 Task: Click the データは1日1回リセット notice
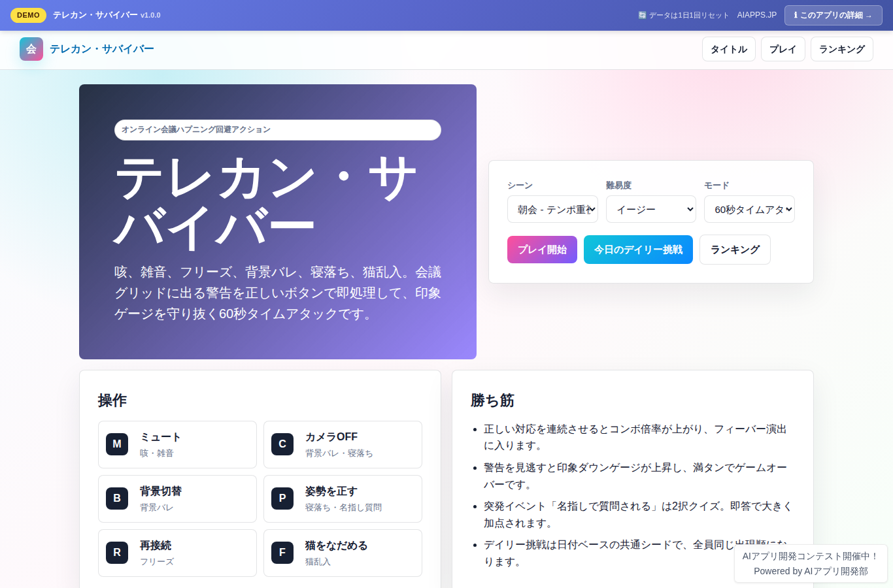pyautogui.click(x=683, y=15)
